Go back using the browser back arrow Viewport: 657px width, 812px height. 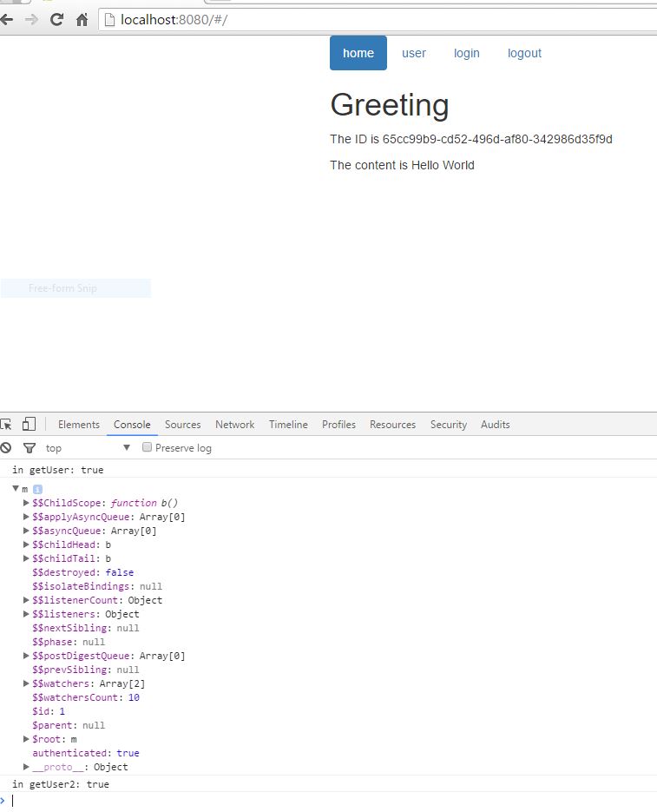tap(6, 20)
